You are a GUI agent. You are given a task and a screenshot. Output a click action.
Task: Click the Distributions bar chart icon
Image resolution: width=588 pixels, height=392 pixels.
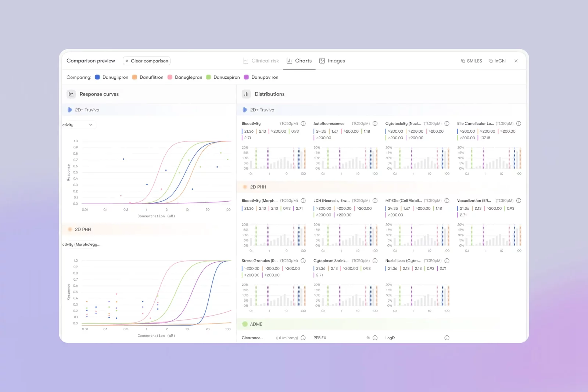[x=246, y=94]
